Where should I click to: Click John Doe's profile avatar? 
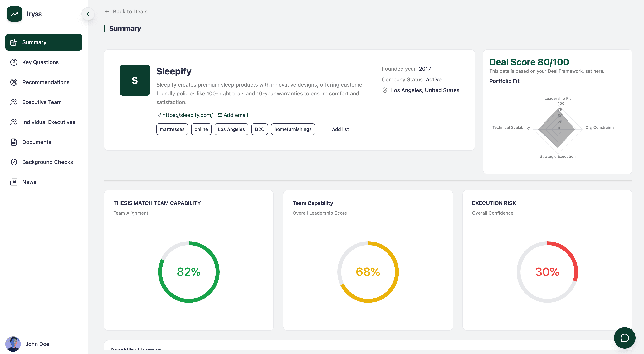click(x=13, y=344)
